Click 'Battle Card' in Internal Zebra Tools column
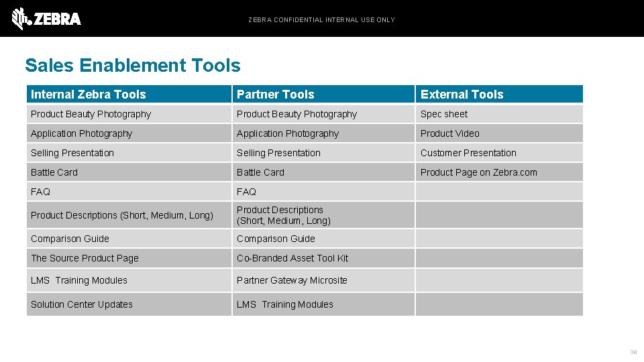Viewport: 644px width, 362px height. [129, 172]
